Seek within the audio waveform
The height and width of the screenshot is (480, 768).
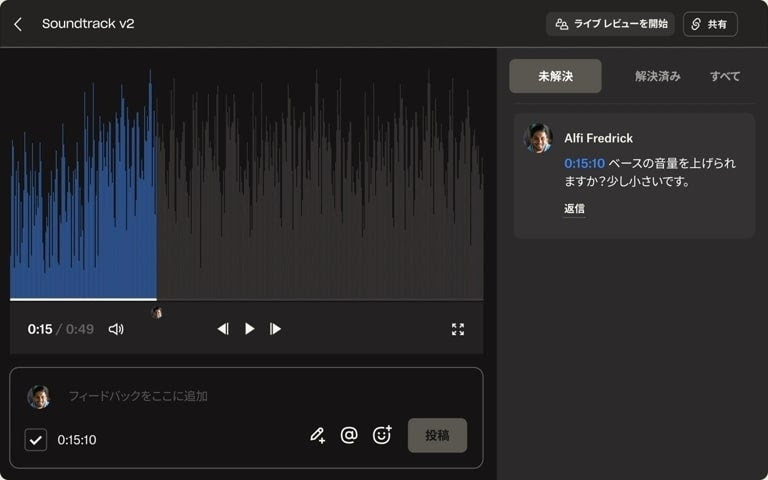click(246, 184)
